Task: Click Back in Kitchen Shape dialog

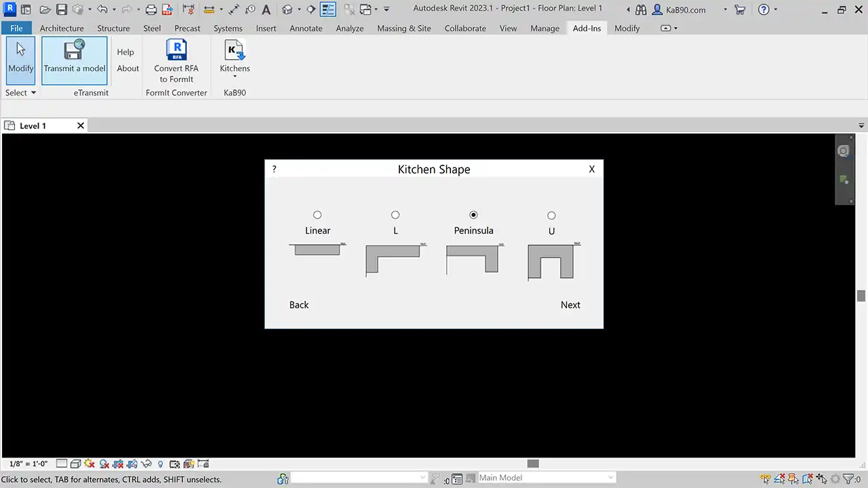Action: tap(298, 305)
